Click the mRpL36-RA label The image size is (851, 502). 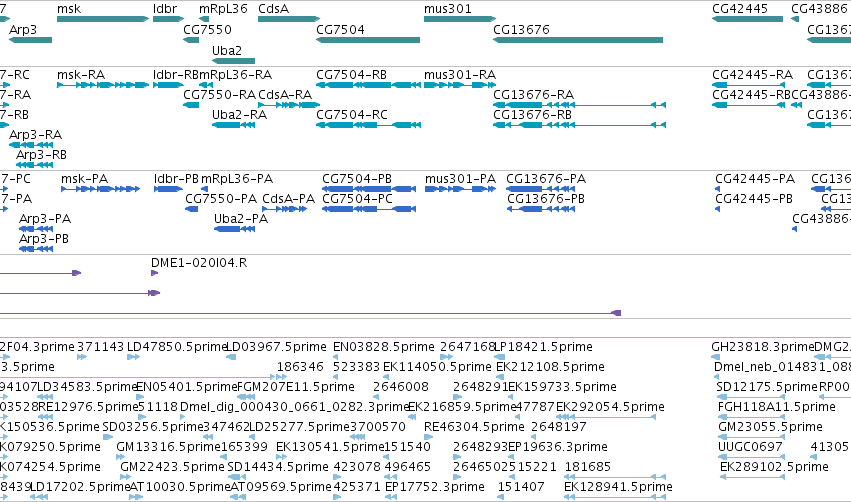pyautogui.click(x=236, y=75)
